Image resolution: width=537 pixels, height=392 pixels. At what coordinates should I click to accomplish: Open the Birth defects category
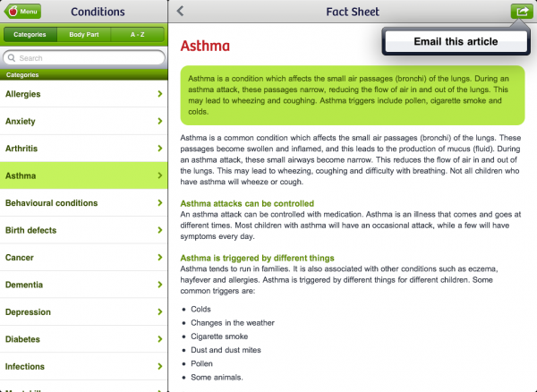click(x=84, y=230)
